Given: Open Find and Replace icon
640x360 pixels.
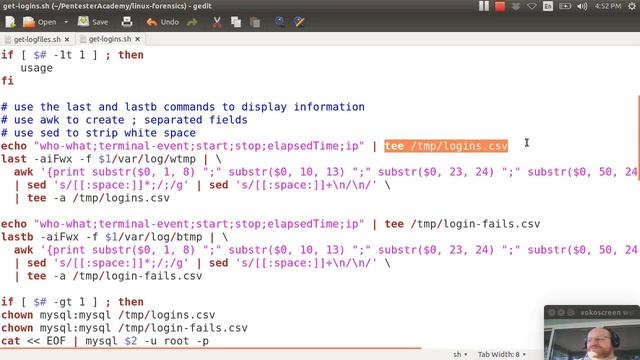Looking at the screenshot, I should click(299, 22).
